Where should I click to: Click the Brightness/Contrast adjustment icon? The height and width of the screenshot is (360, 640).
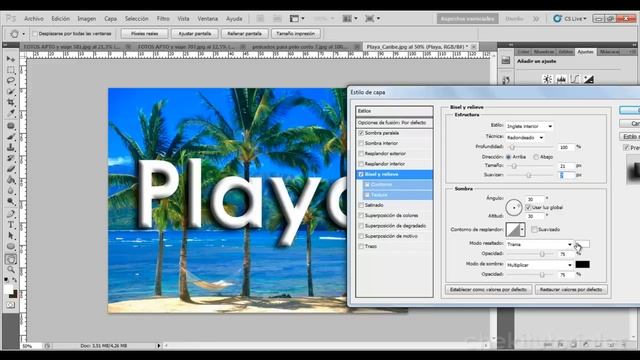[x=547, y=79]
